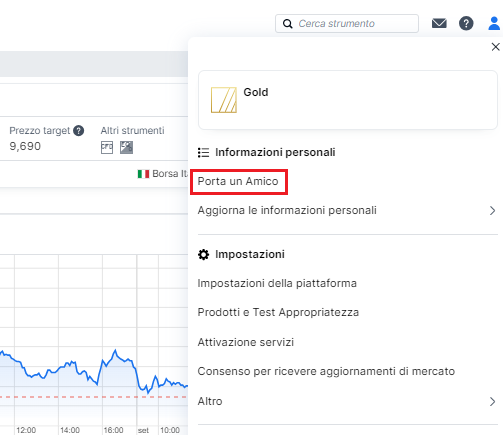Open Impostazioni della piattaforma
The width and height of the screenshot is (503, 435).
pyautogui.click(x=277, y=283)
